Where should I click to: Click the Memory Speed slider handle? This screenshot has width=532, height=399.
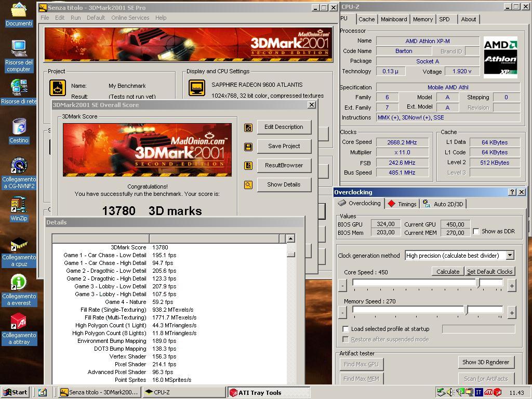[x=467, y=310]
